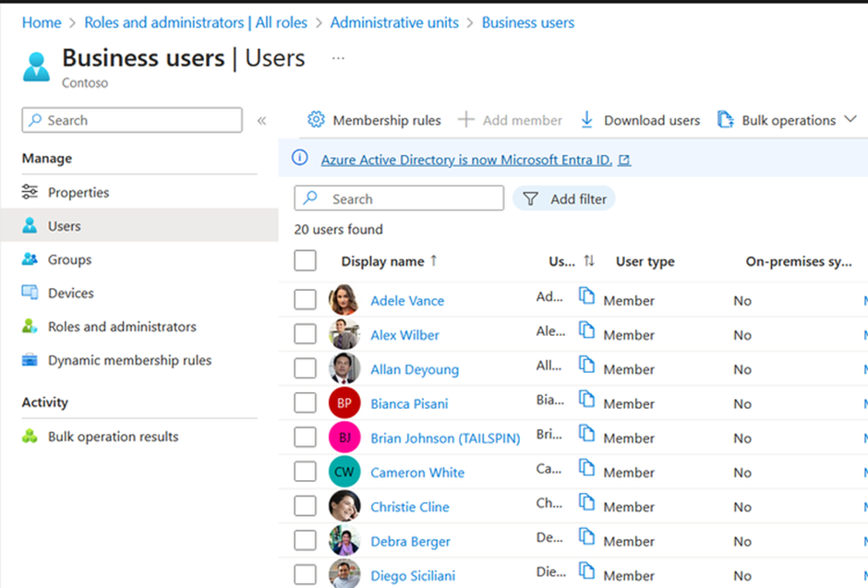Open the Microsoft Entra ID announcement link
This screenshot has height=588, width=868.
[466, 160]
